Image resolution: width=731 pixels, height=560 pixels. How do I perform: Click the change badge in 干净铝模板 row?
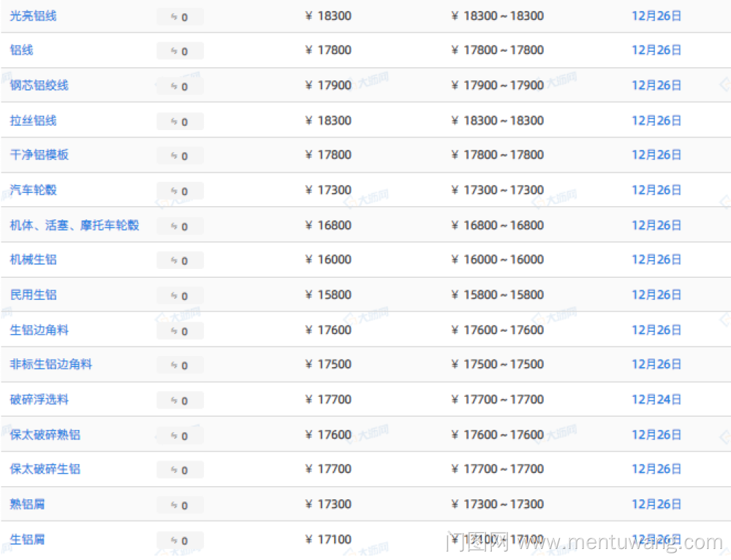pos(180,156)
